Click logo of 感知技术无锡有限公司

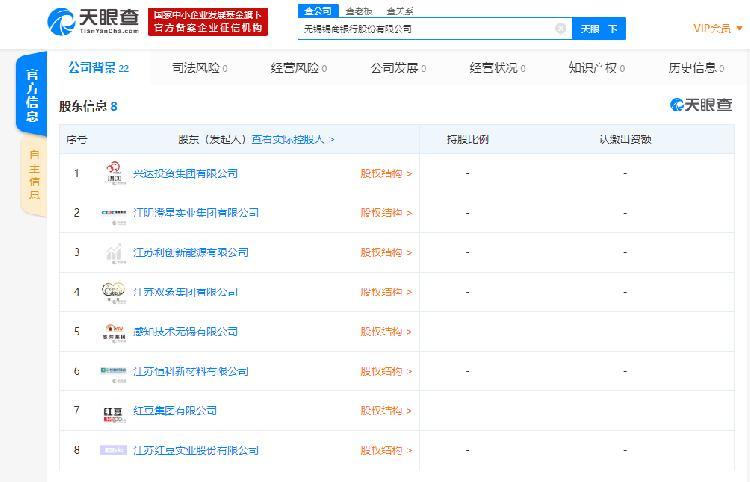[x=114, y=332]
